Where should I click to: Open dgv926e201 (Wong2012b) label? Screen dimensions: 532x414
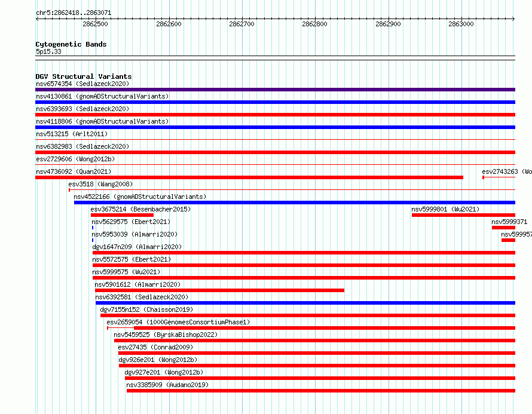coord(158,360)
